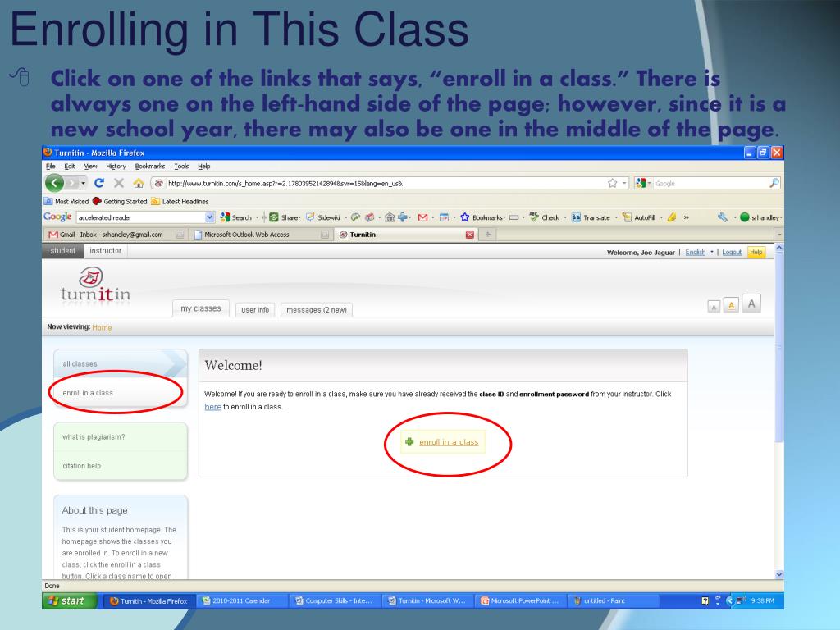This screenshot has height=630, width=840.
Task: Open the my classes tab
Action: (x=201, y=308)
